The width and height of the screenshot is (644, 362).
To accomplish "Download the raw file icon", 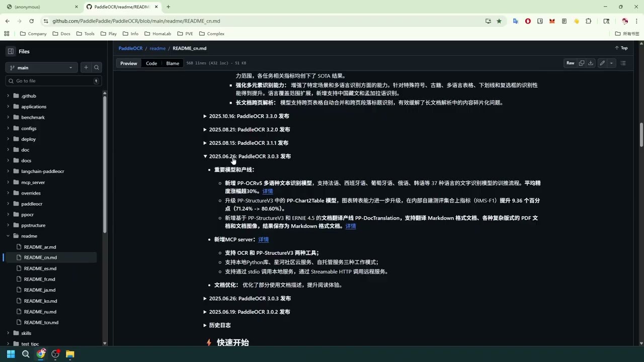I will click(591, 63).
